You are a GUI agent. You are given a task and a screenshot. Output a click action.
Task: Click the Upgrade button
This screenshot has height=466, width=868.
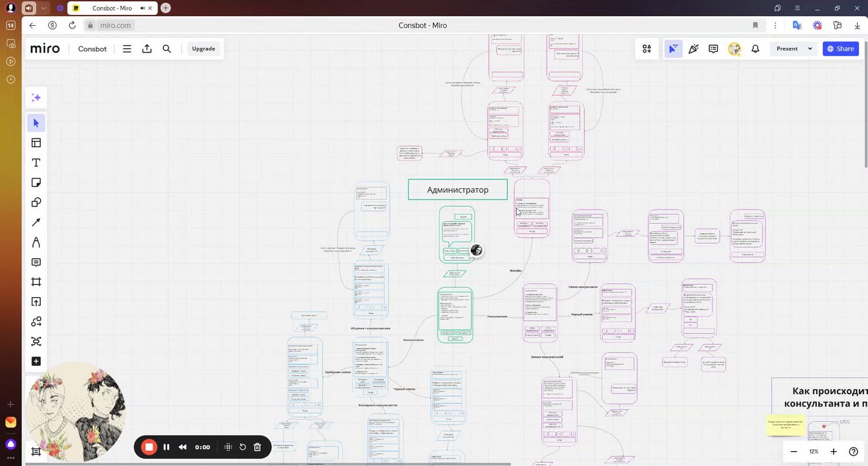[203, 49]
